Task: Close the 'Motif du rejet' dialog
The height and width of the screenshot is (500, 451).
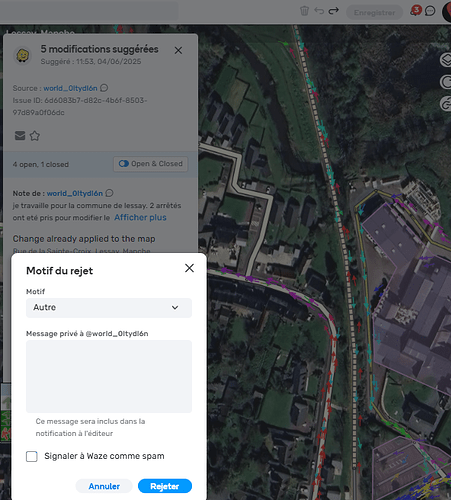Action: (189, 268)
